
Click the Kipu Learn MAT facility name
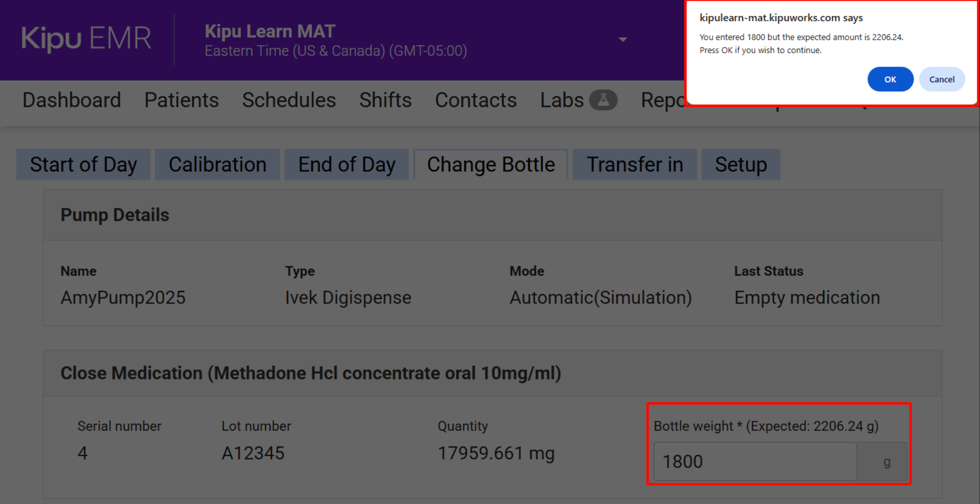(270, 32)
